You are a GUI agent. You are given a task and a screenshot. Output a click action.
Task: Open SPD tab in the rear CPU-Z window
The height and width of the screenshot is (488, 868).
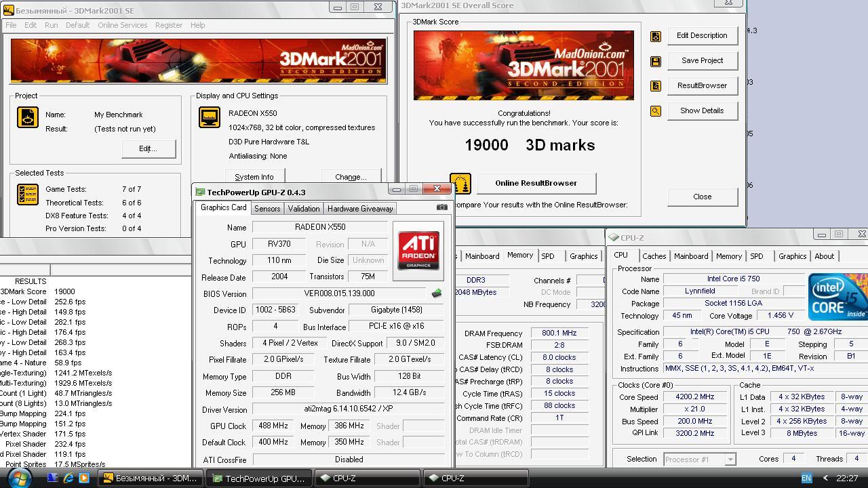pos(548,256)
